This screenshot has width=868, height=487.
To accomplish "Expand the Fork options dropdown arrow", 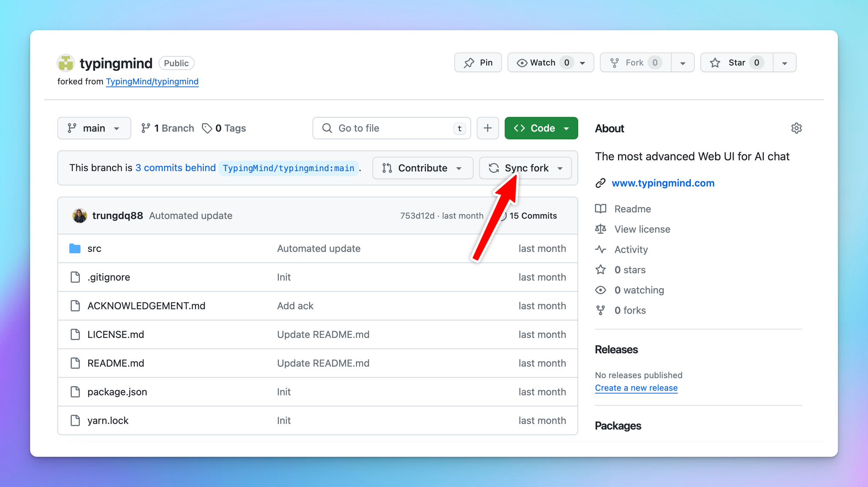I will 683,63.
